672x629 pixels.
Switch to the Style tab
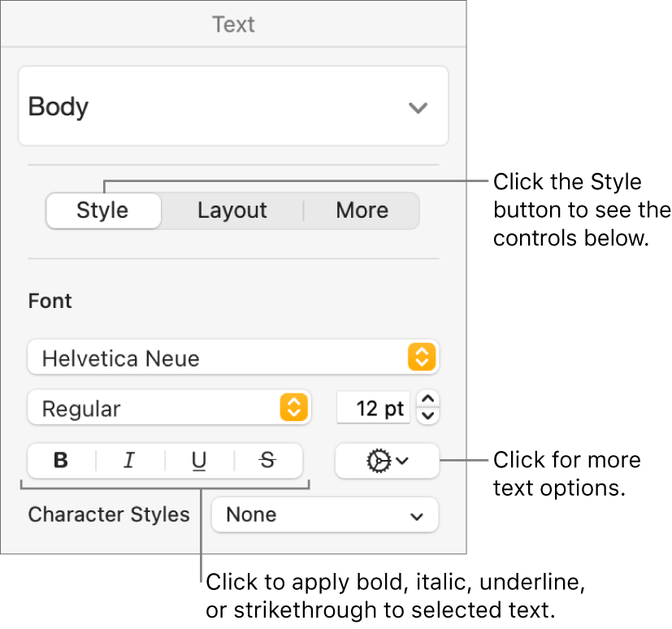(102, 210)
